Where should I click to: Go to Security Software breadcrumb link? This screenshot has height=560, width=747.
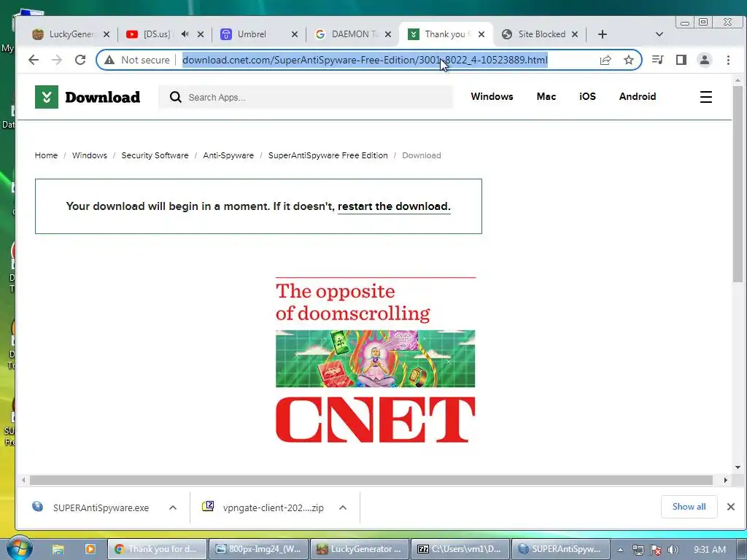pyautogui.click(x=155, y=155)
